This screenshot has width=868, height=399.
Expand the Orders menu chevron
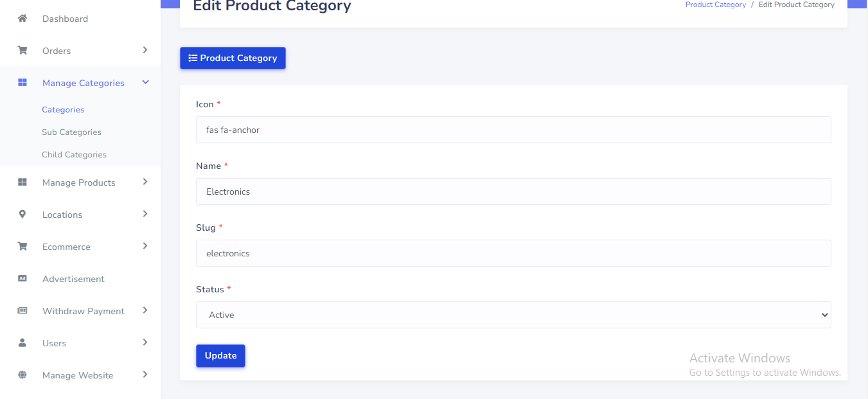pos(145,50)
